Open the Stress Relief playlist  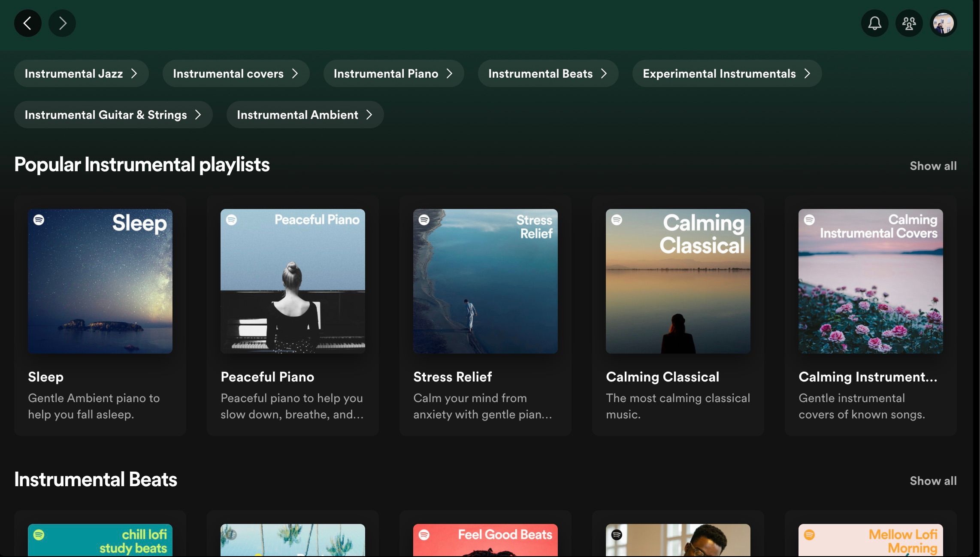452,377
